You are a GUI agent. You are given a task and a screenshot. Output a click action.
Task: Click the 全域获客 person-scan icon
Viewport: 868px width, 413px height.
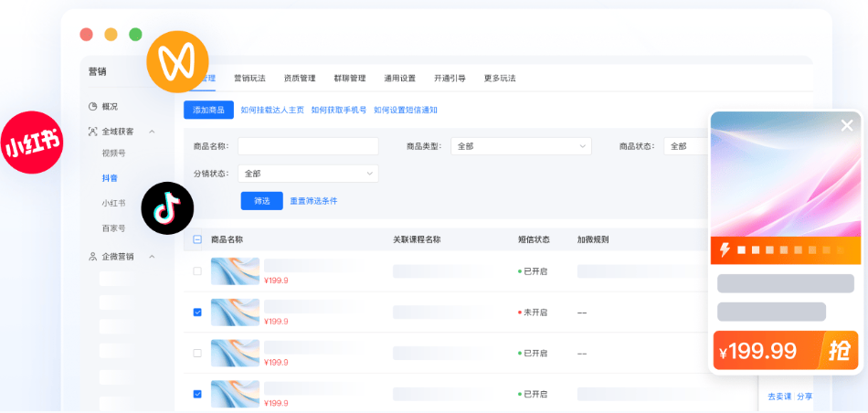[93, 132]
